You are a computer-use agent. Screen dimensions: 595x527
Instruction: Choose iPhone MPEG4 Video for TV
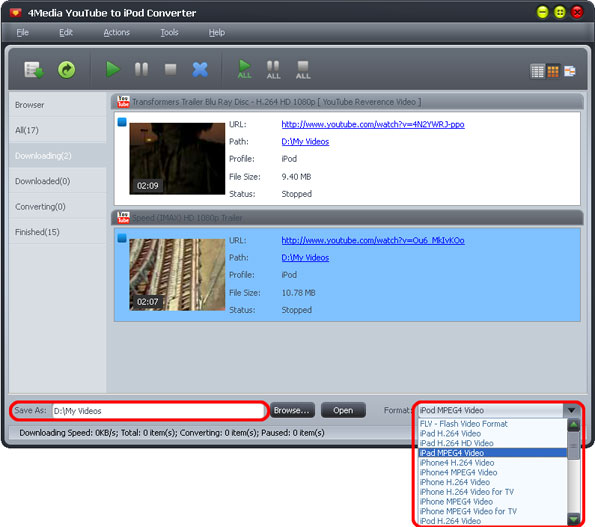493,511
